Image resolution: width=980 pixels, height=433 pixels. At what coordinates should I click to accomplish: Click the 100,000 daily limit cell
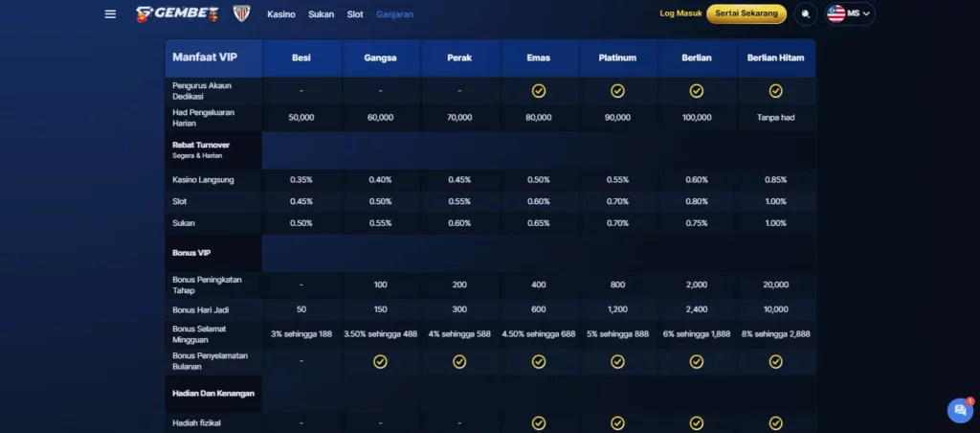[x=697, y=118]
